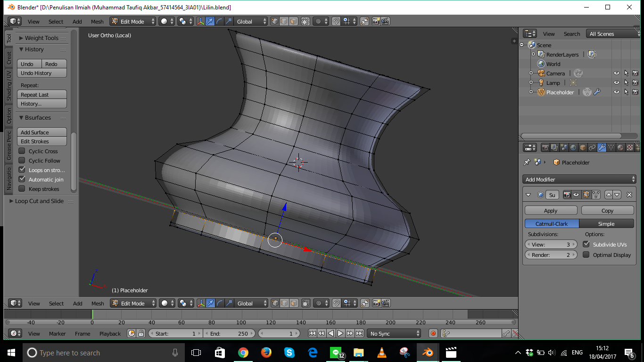Switch to the Options tool tab
Viewport: 644px width, 362px height.
pyautogui.click(x=9, y=115)
